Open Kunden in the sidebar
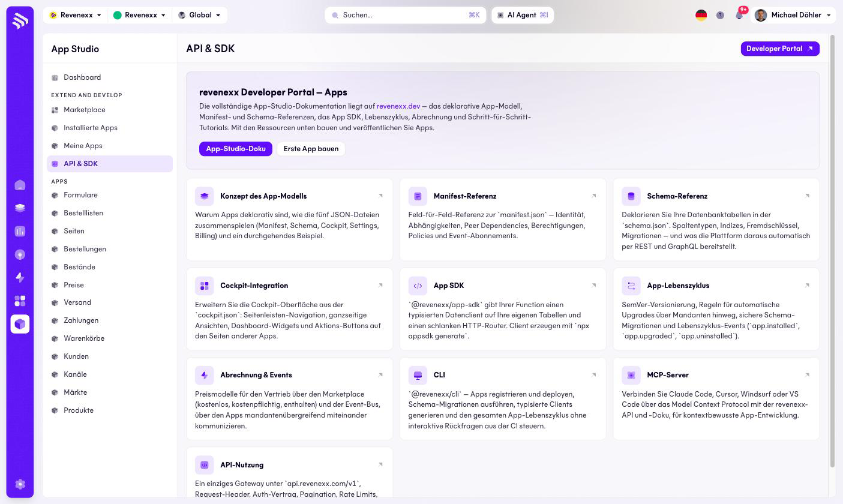Viewport: 843px width, 504px height. [110, 356]
